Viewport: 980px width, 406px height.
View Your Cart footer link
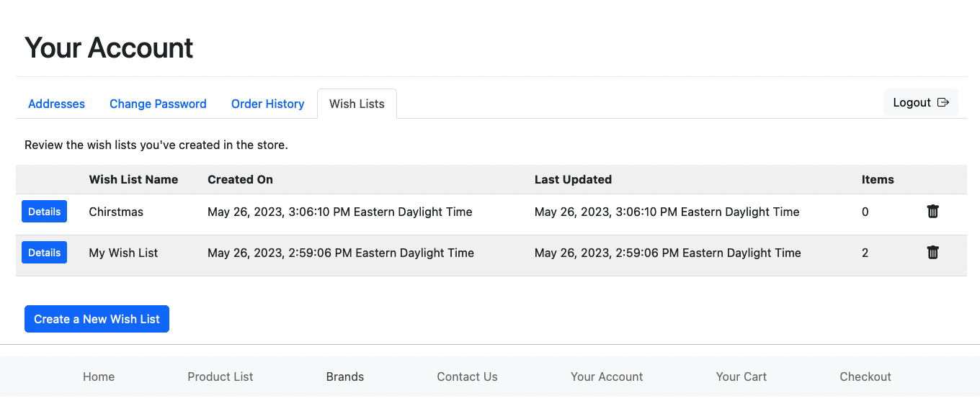[741, 376]
